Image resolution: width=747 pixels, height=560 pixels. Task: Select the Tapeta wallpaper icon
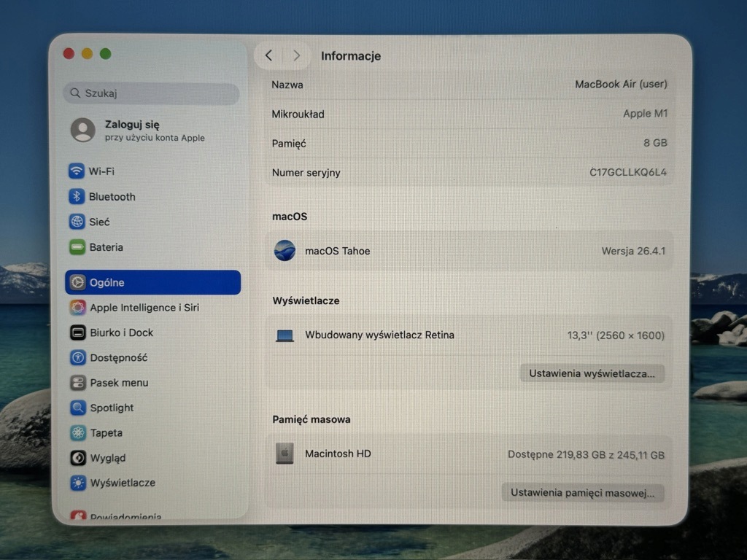pos(78,432)
